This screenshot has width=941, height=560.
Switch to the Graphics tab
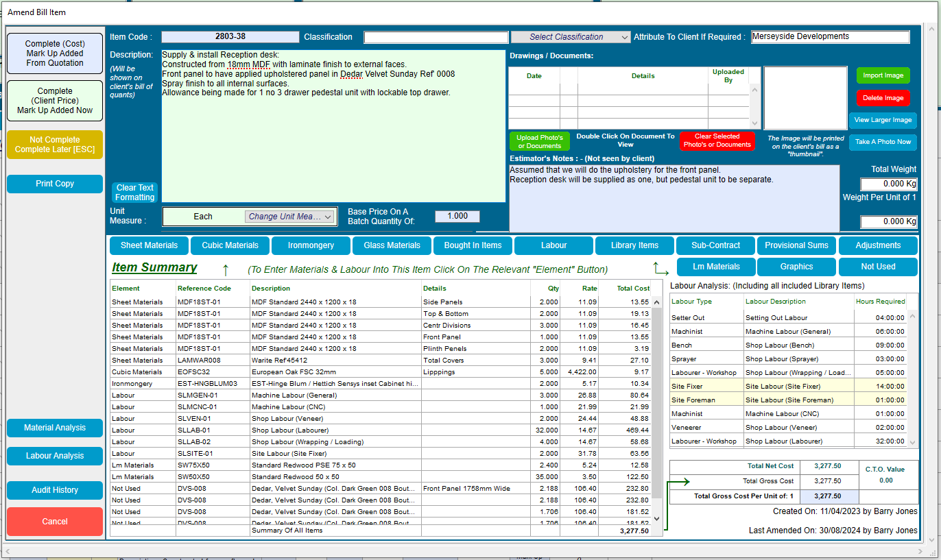tap(796, 267)
